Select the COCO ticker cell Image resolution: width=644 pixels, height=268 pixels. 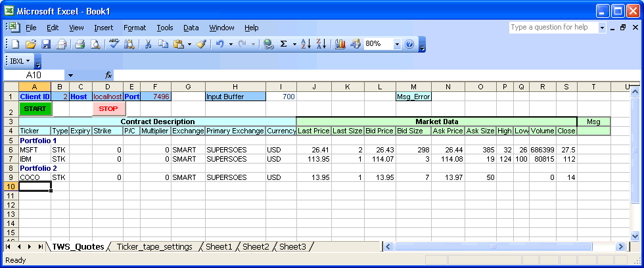click(35, 177)
